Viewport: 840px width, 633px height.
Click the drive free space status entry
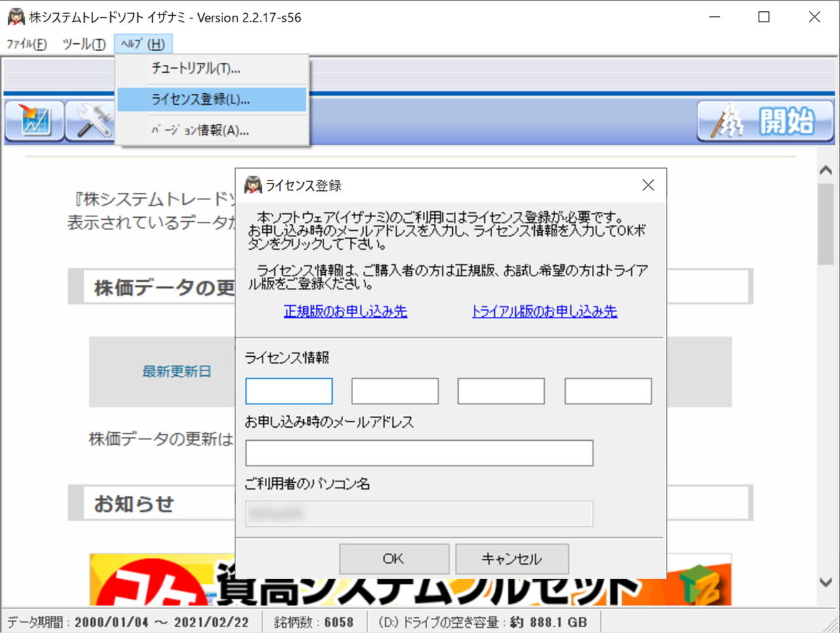coord(483,623)
